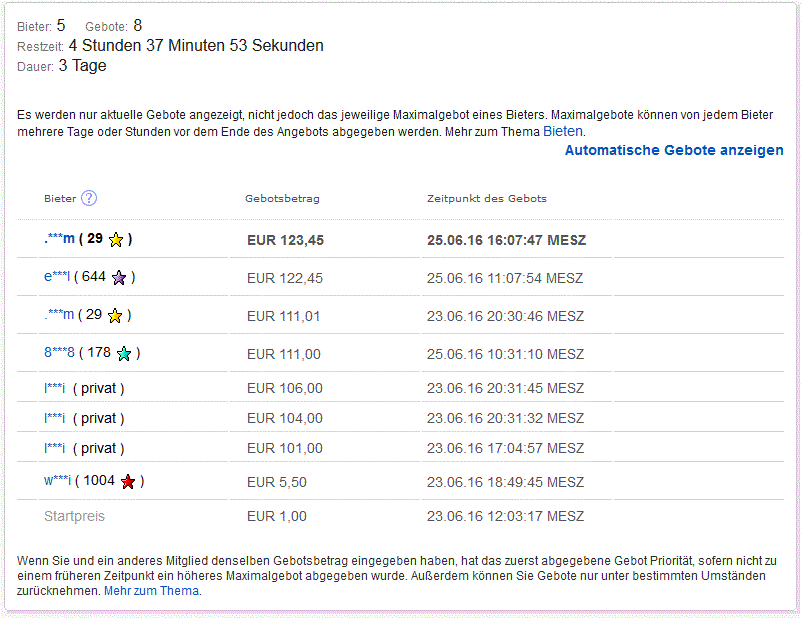This screenshot has height=618, width=801.
Task: Open top bidder .***m with EUR 123,45
Action: (x=59, y=239)
